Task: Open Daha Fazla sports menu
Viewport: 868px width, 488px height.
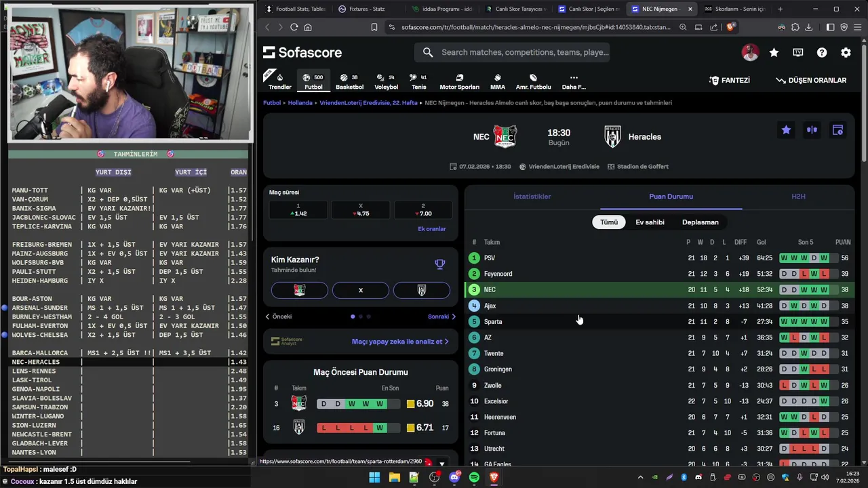Action: click(574, 81)
